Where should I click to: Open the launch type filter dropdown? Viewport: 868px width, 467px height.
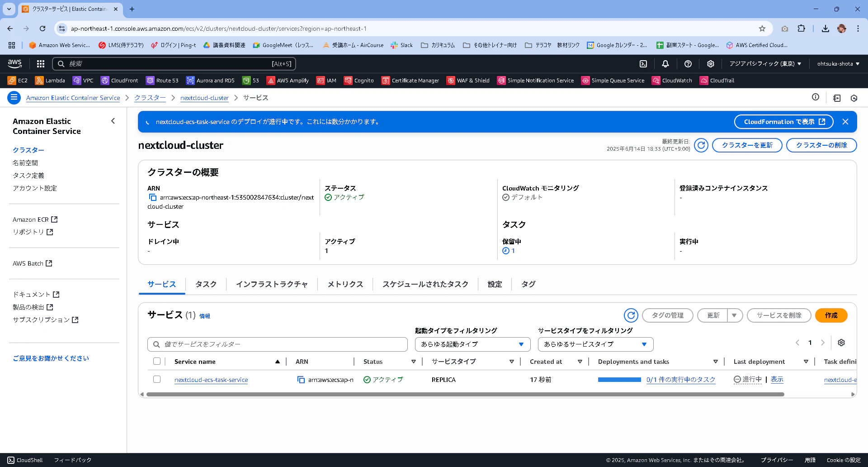pos(472,344)
